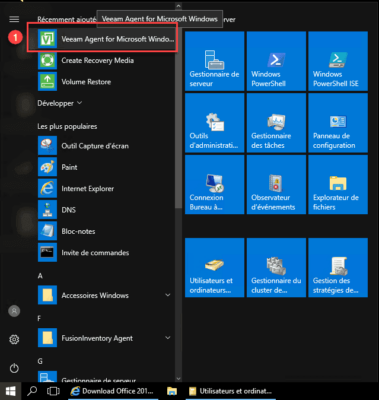Click the Start menu hamburger icon
Screen dimensions: 379x400
(x=14, y=19)
